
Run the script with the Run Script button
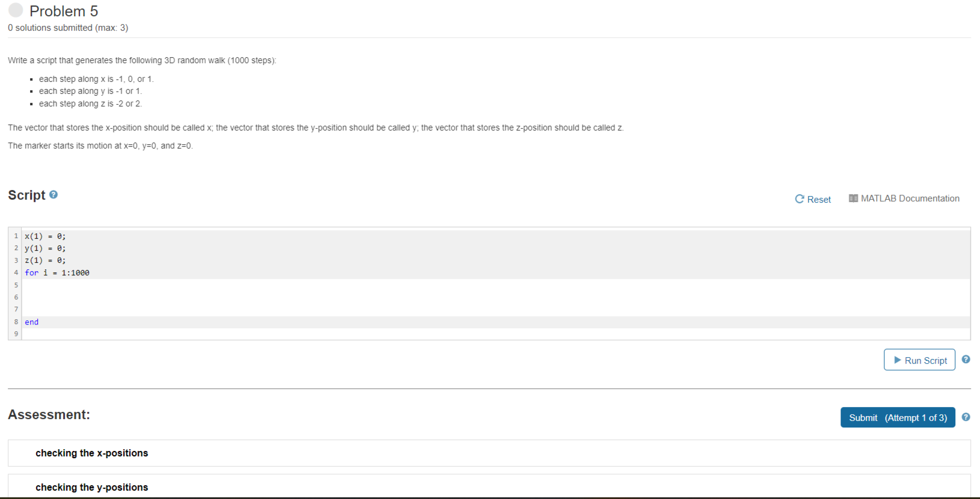pos(919,360)
